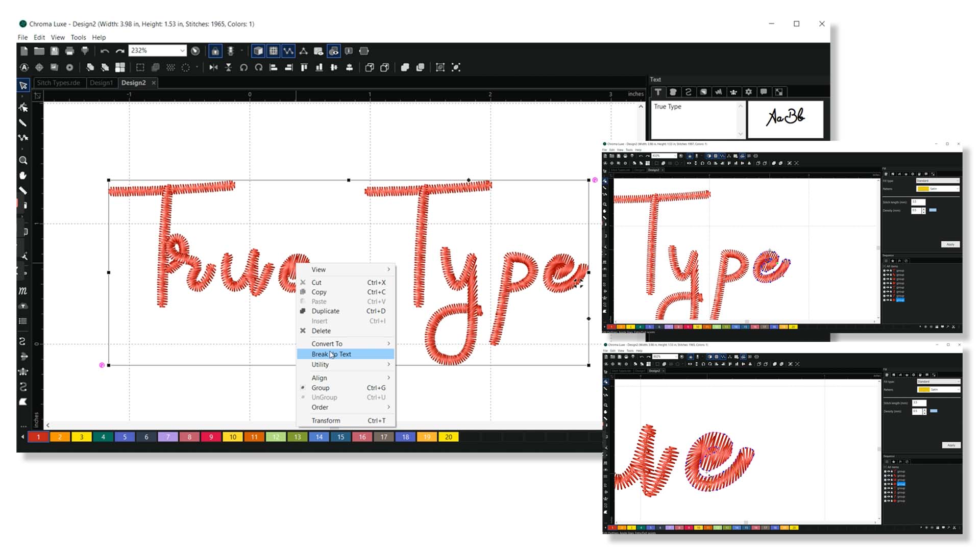
Task: Open the Tools menu
Action: tap(78, 37)
